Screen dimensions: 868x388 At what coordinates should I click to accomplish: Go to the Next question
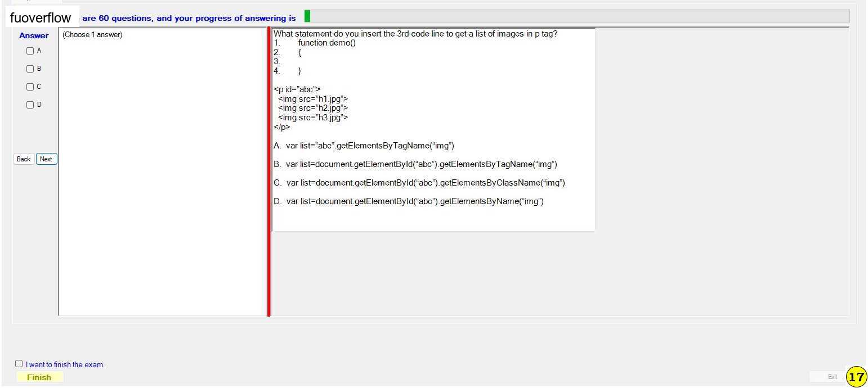(x=46, y=159)
